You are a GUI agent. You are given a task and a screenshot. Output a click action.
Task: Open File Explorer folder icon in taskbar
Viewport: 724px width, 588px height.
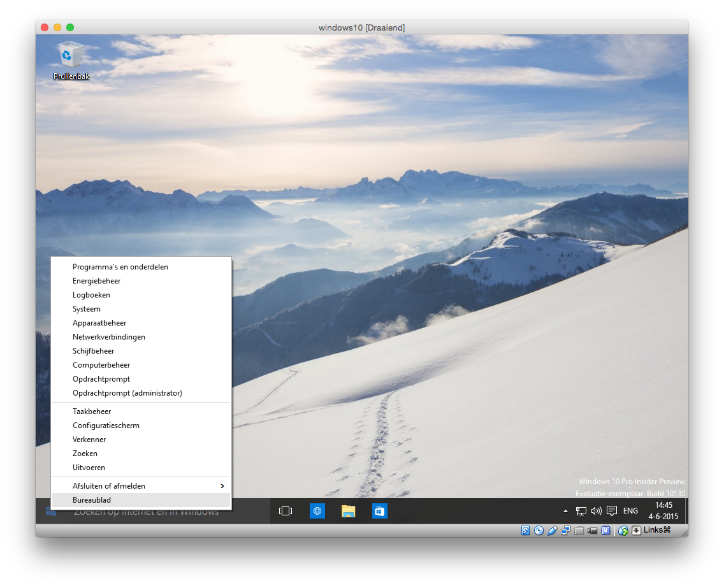click(348, 511)
